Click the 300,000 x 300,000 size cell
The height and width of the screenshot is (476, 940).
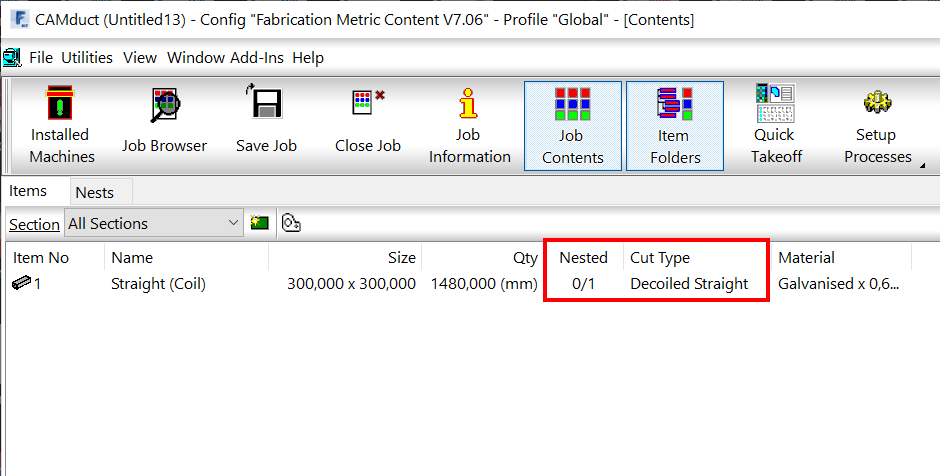pyautogui.click(x=351, y=284)
